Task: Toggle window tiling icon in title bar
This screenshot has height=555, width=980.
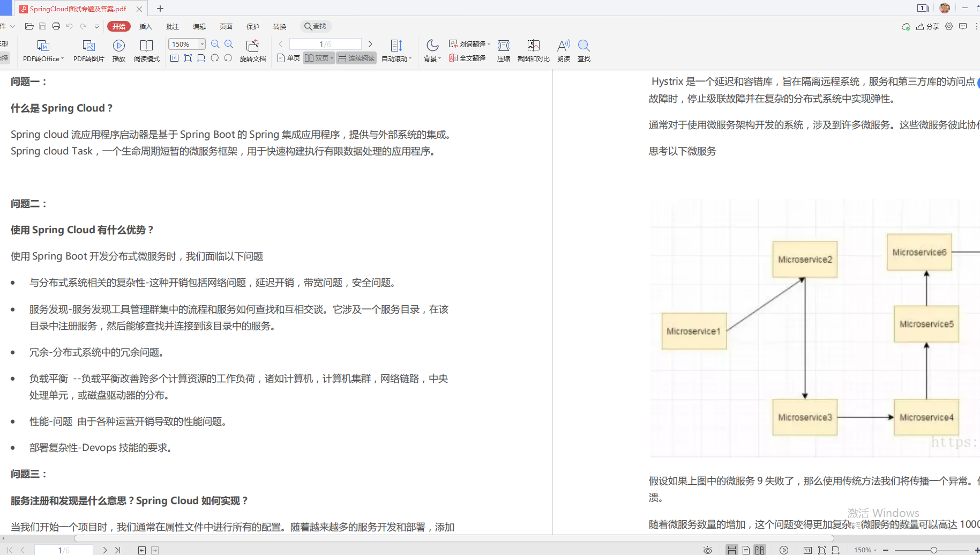Action: [923, 8]
